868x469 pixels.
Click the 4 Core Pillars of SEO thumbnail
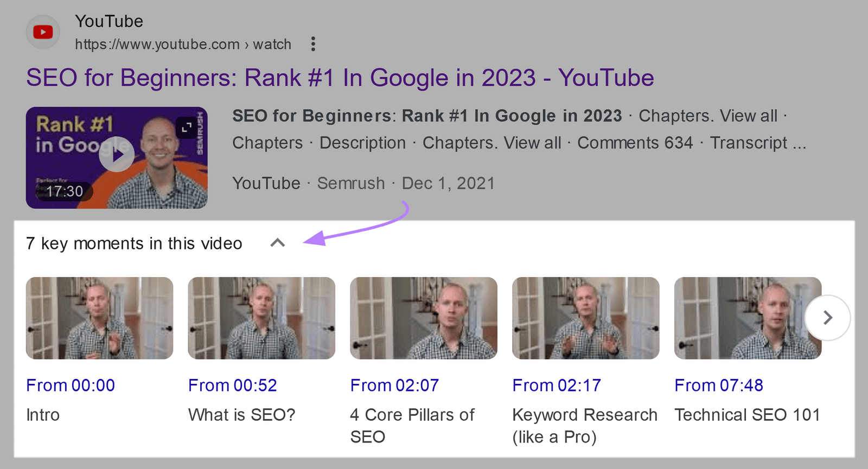(424, 318)
